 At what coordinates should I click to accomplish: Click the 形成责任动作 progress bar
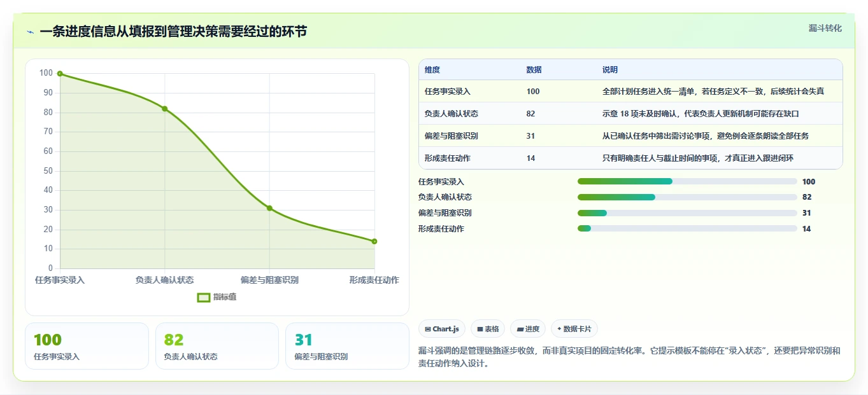click(687, 229)
